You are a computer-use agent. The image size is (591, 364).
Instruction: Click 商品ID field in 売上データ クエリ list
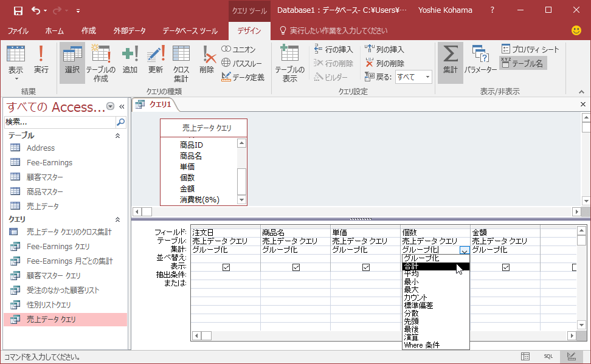click(191, 145)
